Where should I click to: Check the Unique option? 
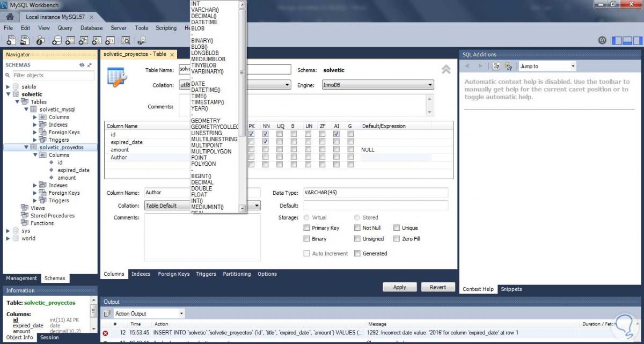pyautogui.click(x=397, y=228)
